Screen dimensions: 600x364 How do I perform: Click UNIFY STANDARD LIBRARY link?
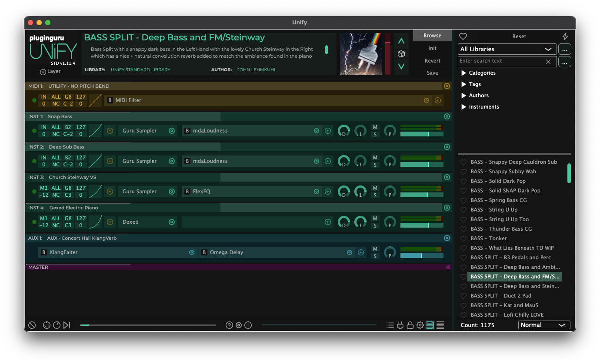click(140, 70)
